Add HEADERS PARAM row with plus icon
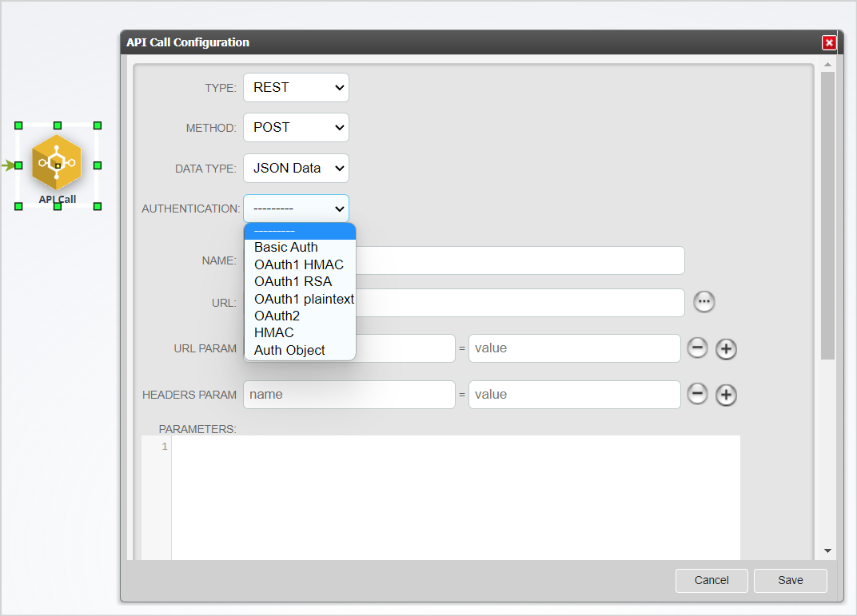 click(x=727, y=395)
